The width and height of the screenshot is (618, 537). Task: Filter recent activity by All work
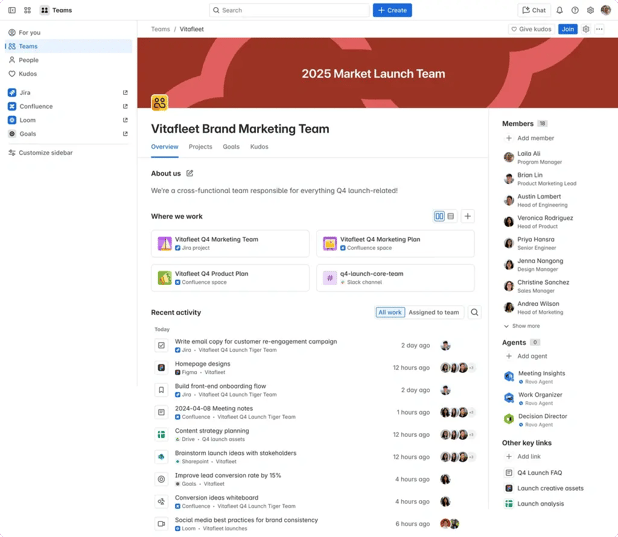[x=390, y=312]
